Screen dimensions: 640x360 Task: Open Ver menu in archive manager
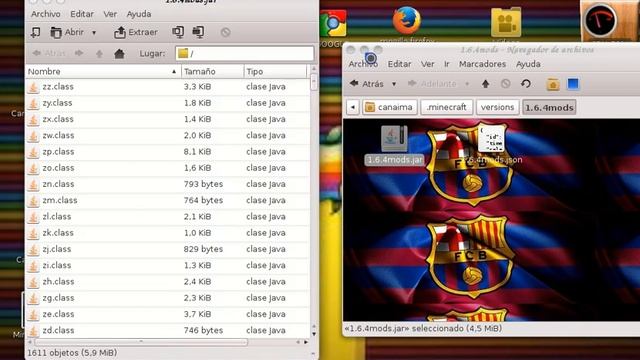point(110,14)
